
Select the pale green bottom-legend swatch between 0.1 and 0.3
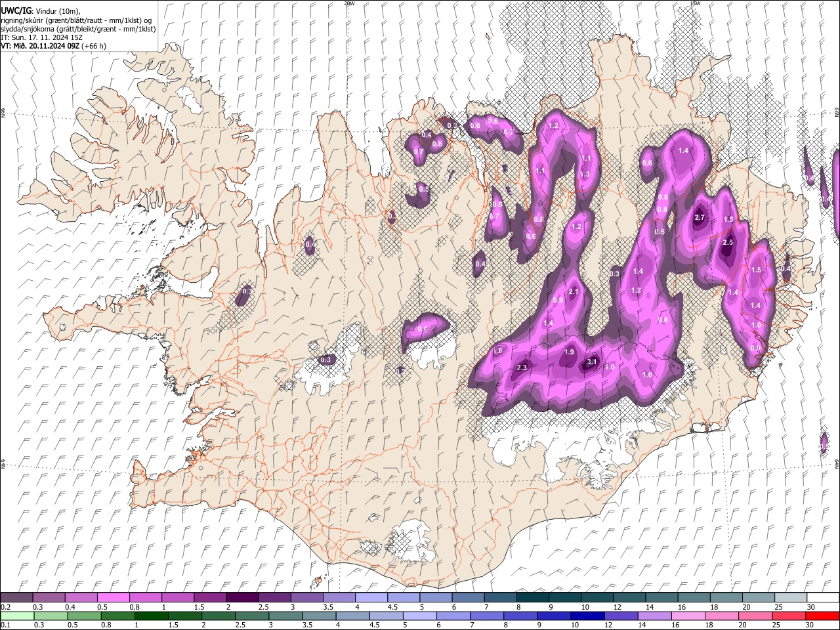click(x=18, y=616)
